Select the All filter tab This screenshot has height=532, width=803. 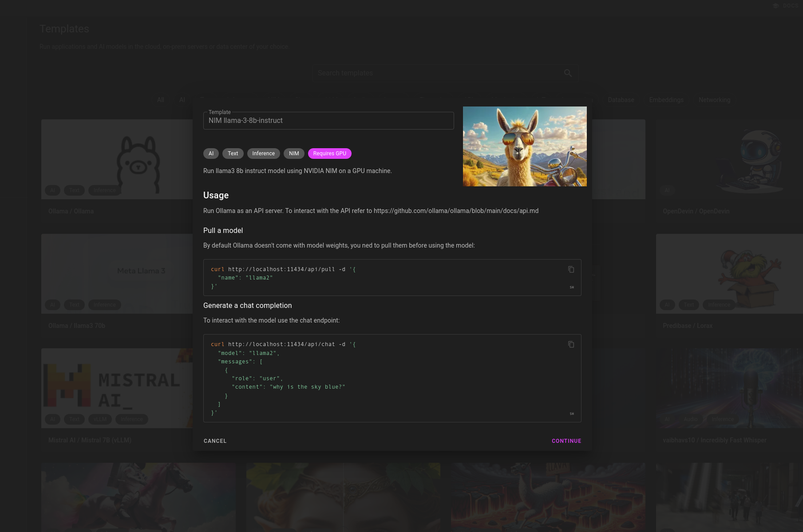click(161, 100)
